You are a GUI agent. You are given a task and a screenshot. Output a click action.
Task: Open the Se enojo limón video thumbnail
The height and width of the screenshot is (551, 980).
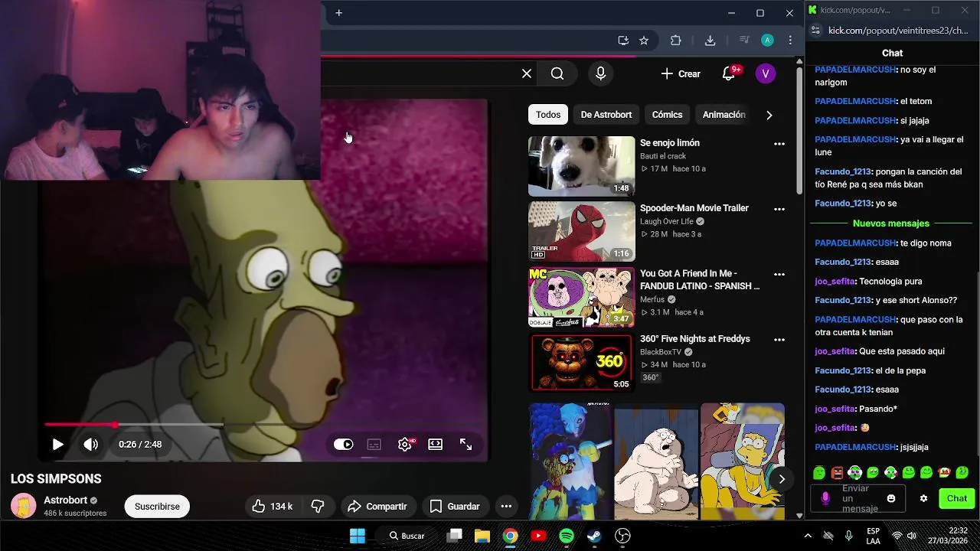(x=581, y=166)
